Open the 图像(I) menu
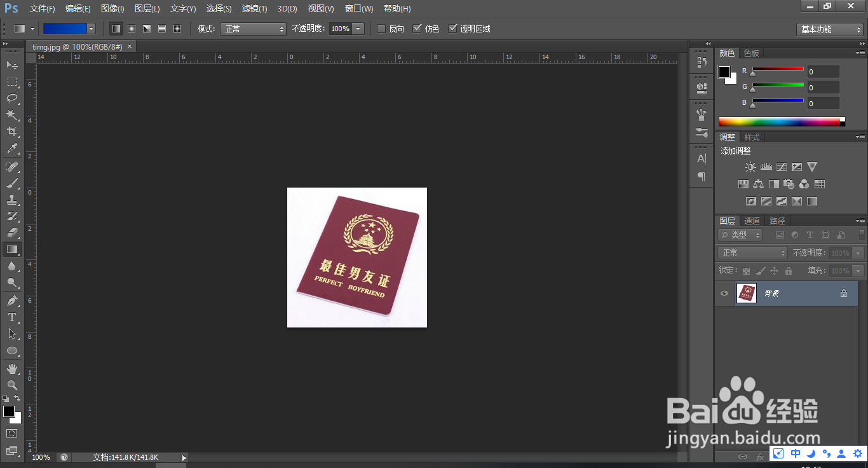Viewport: 868px width, 468px height. [x=112, y=9]
